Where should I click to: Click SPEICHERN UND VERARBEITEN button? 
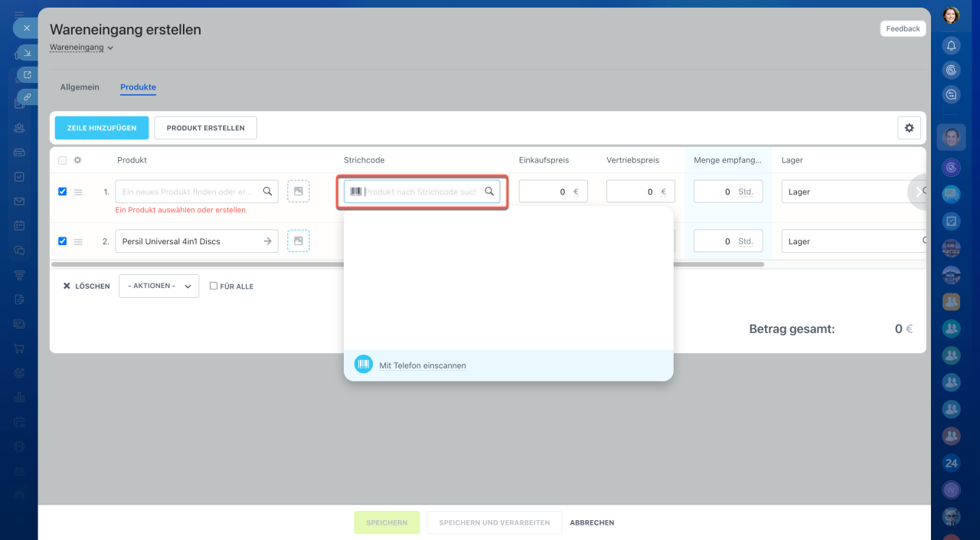495,522
